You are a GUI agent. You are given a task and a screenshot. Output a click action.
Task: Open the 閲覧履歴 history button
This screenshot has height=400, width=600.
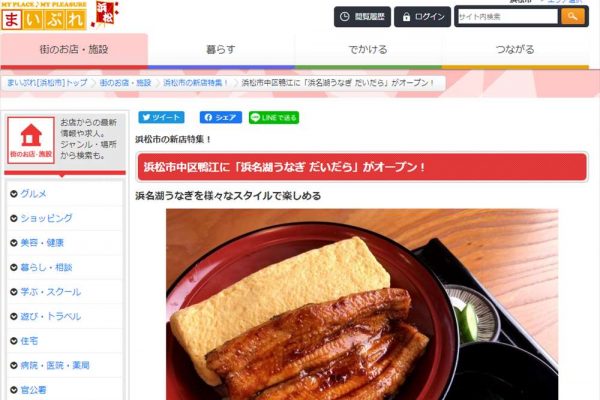point(362,17)
